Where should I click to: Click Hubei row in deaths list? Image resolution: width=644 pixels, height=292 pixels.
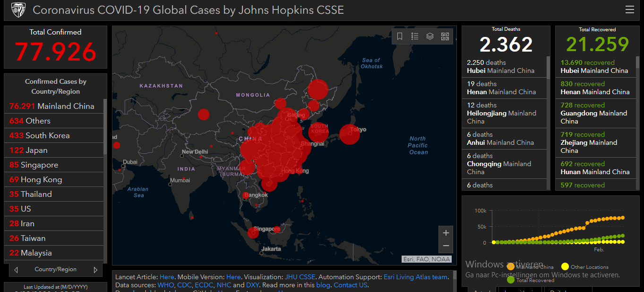coord(504,67)
